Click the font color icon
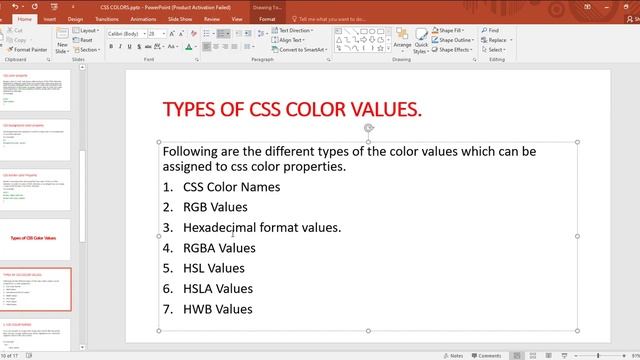The image size is (640, 360). (189, 47)
